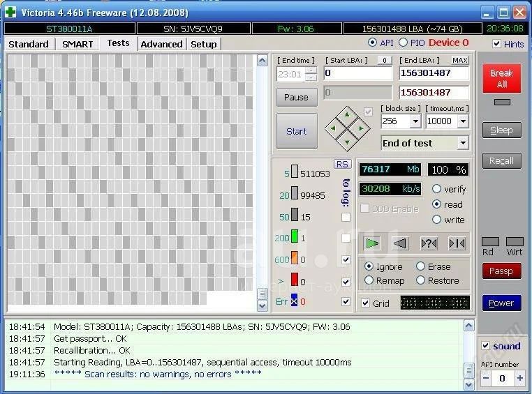
Task: Increase API number with plus button
Action: coord(520,378)
